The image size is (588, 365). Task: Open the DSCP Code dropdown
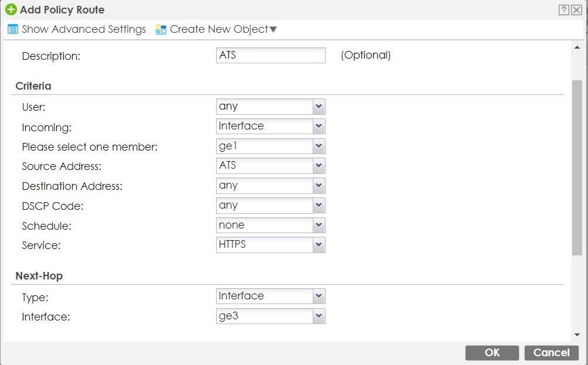[319, 206]
